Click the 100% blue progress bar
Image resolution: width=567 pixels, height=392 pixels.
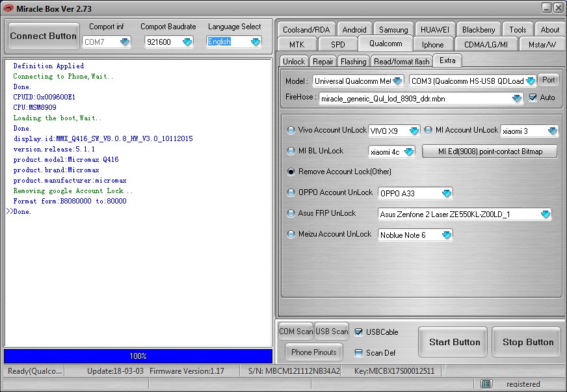tap(138, 356)
